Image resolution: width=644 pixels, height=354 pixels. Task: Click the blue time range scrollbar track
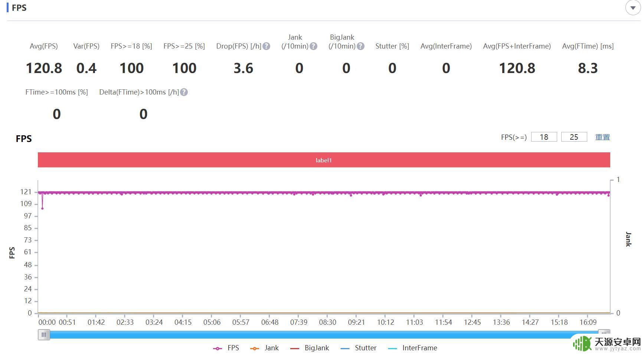coord(324,335)
